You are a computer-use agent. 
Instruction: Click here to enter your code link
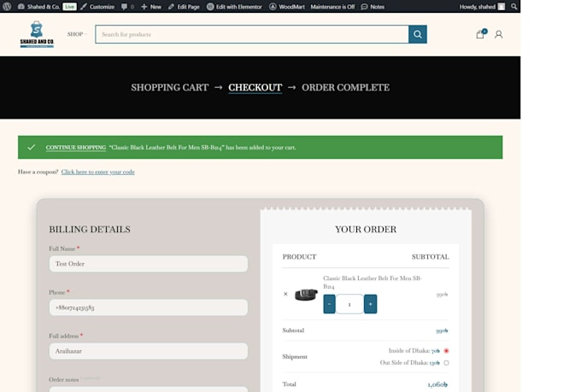tap(97, 172)
